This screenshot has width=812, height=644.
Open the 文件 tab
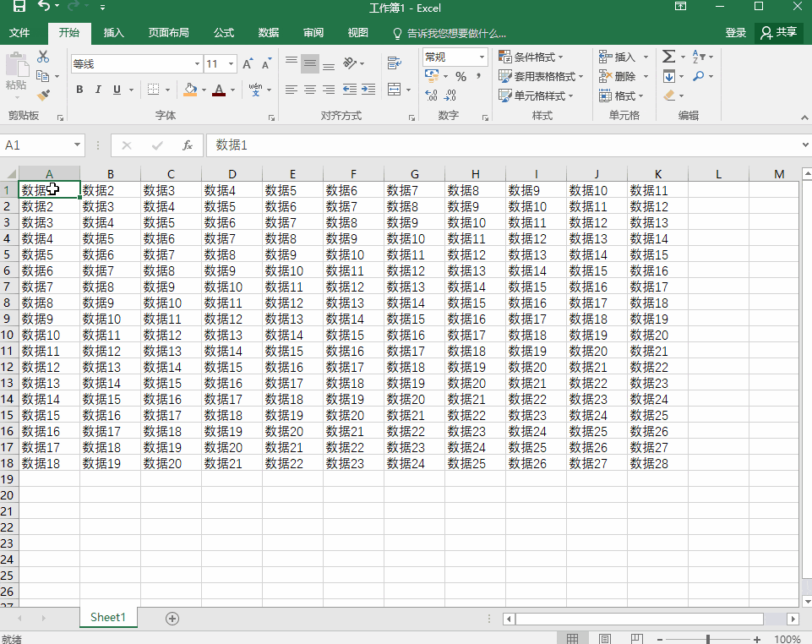[x=19, y=33]
